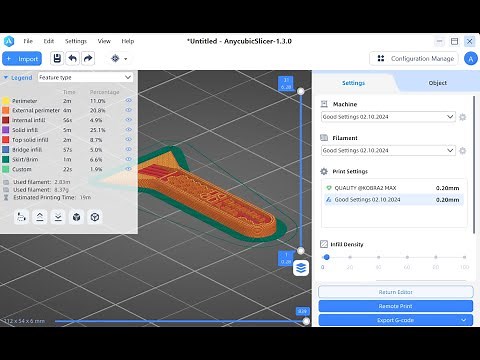Viewport: 480px width, 360px height.
Task: Open the Feature type dropdown
Action: 85,77
